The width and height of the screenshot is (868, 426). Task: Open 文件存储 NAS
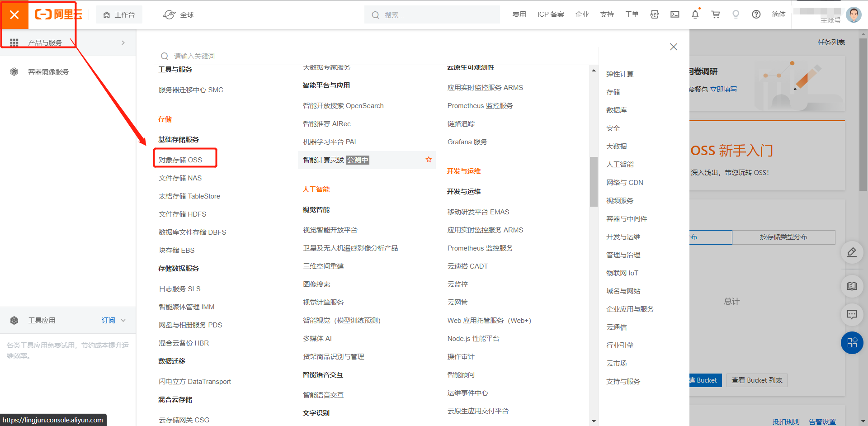[180, 178]
